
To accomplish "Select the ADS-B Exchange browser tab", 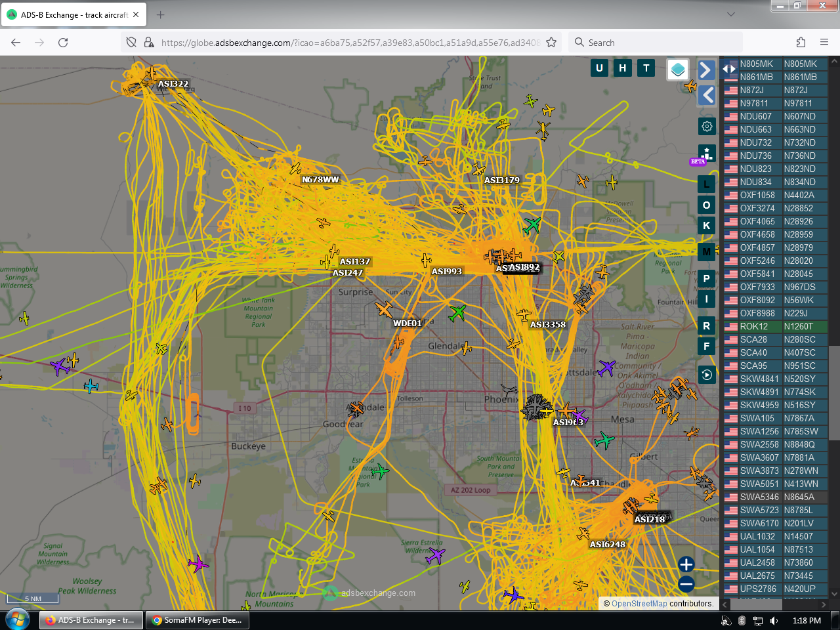I will [73, 14].
